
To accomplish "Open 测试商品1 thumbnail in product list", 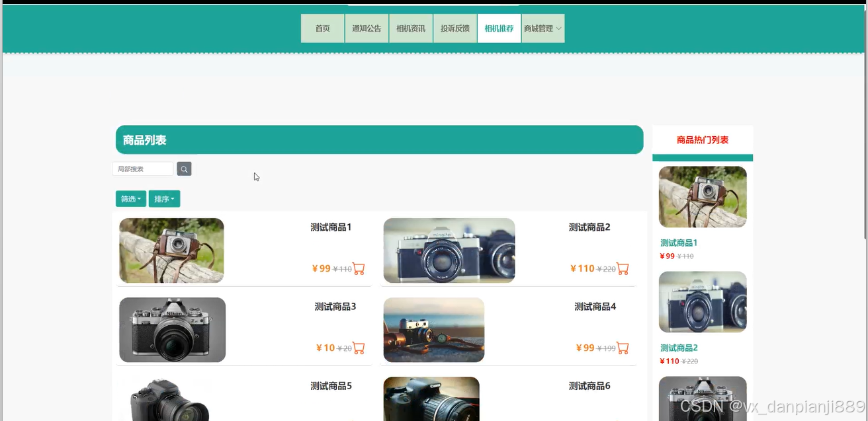I will pos(171,250).
